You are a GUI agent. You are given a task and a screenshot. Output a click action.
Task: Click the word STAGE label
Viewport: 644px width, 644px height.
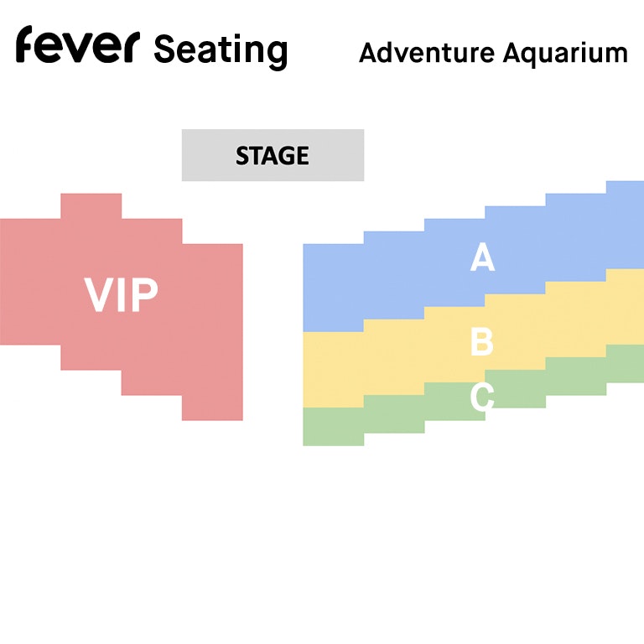[273, 156]
